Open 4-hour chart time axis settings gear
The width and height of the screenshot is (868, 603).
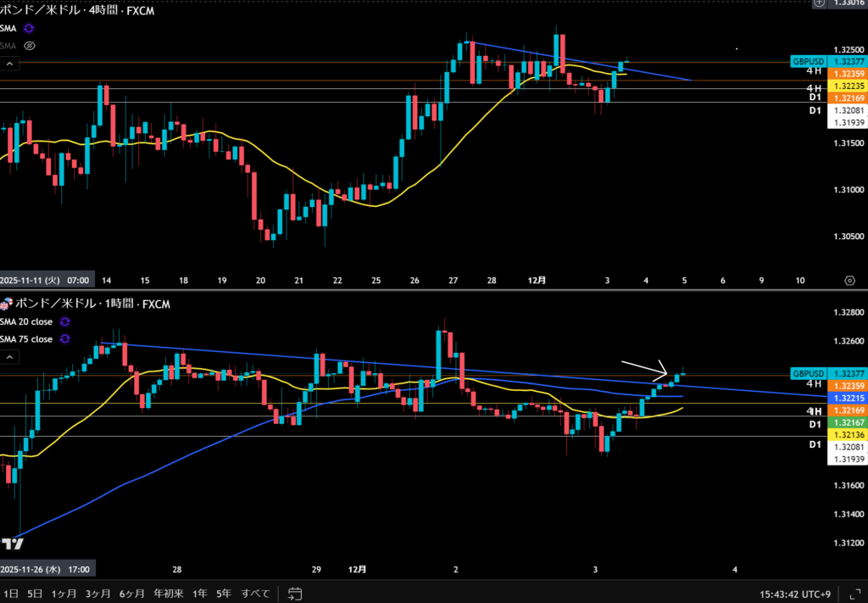[849, 280]
